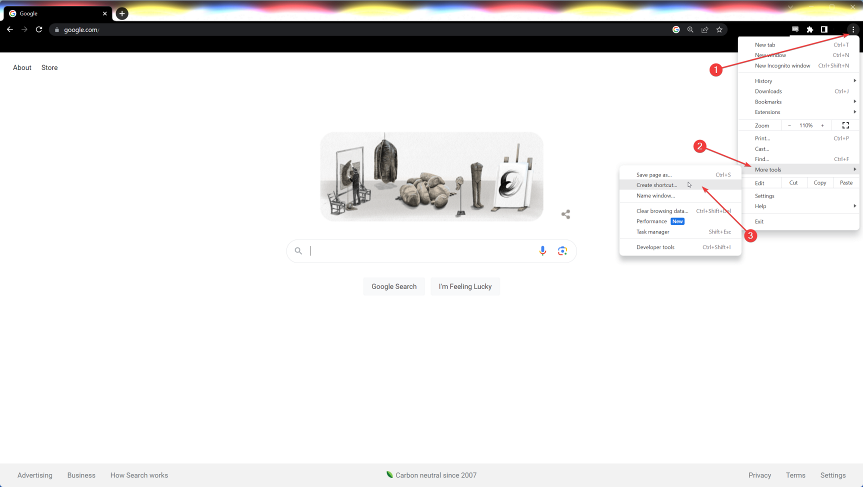The image size is (863, 487).
Task: Open the Terms footer link
Action: pyautogui.click(x=796, y=475)
